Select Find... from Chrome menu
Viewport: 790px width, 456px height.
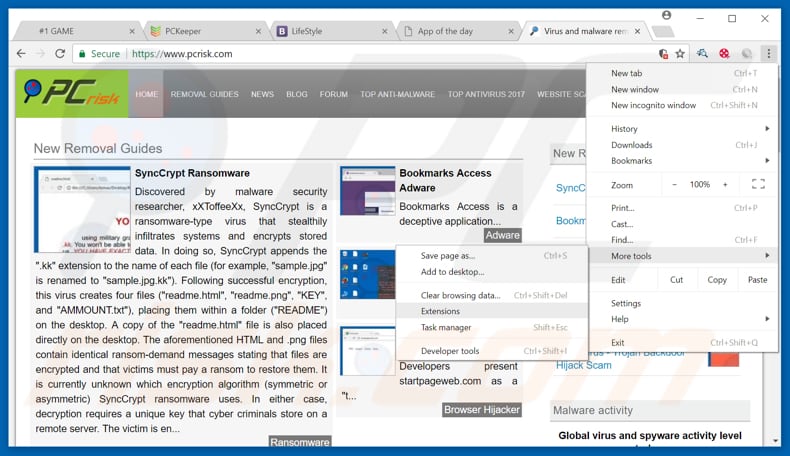[x=682, y=240]
